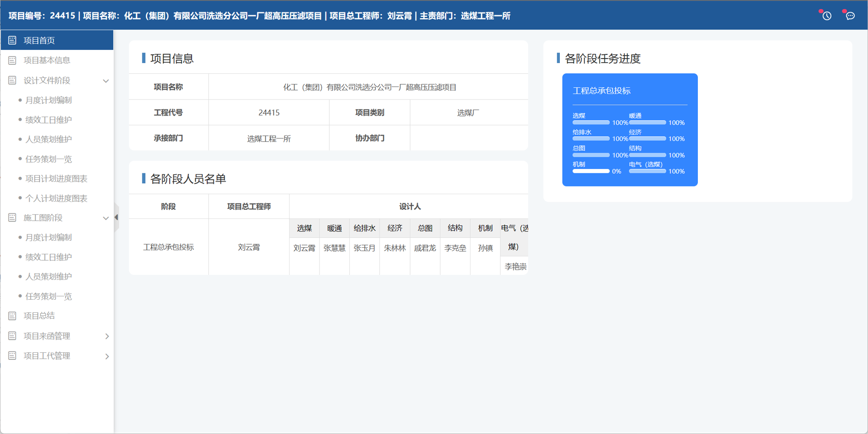
Task: Click the 工程总承包投标 card title
Action: [602, 91]
